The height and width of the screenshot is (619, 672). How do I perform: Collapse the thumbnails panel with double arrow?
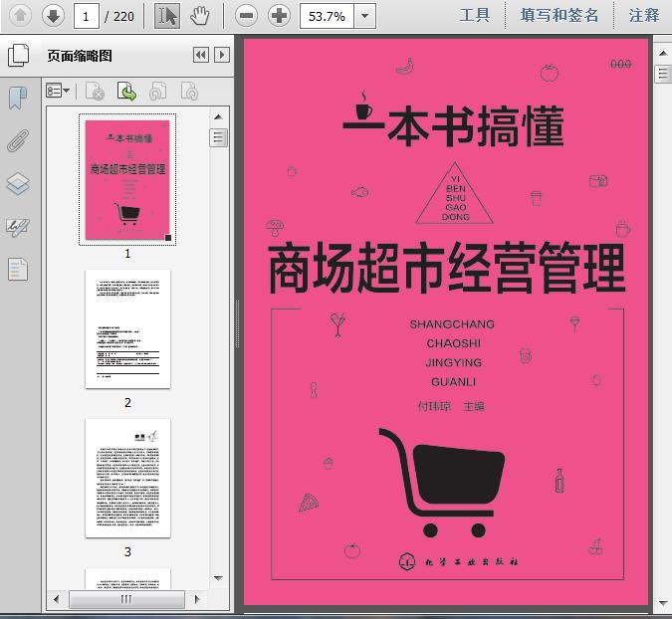(201, 55)
